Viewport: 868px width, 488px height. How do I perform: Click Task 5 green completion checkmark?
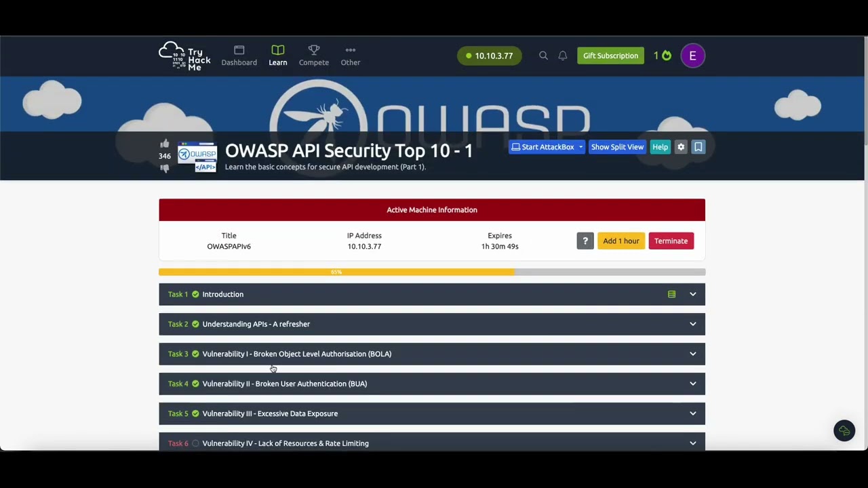195,413
